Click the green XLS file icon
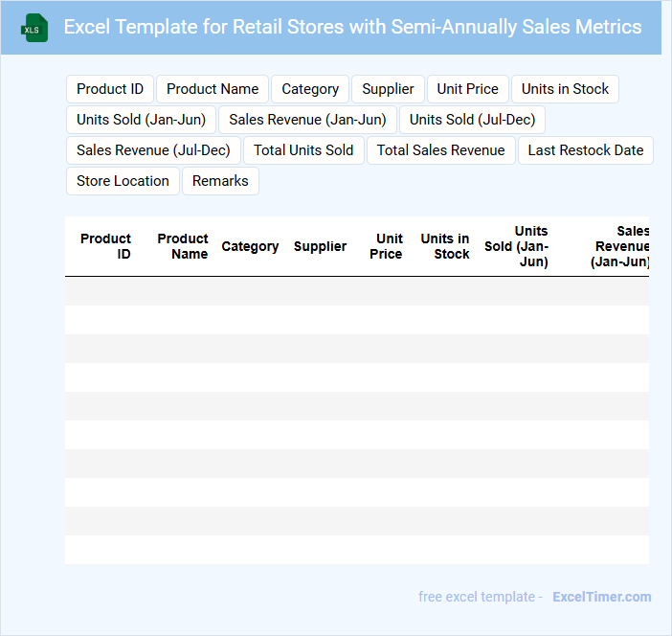Screen dimensions: 672x636 34,28
